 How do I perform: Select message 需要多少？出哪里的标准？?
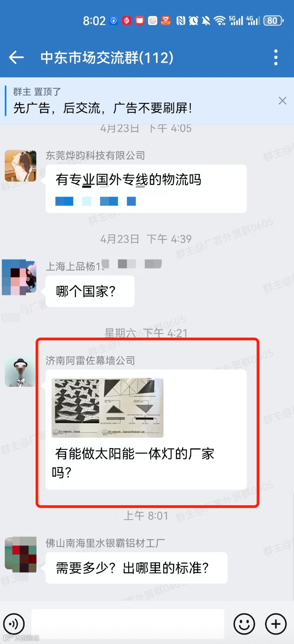[136, 568]
